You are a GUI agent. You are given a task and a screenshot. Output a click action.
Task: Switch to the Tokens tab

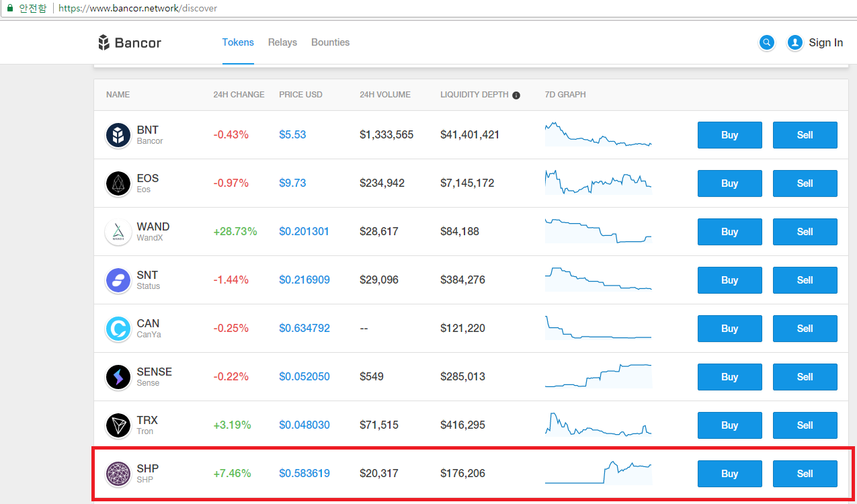(238, 42)
